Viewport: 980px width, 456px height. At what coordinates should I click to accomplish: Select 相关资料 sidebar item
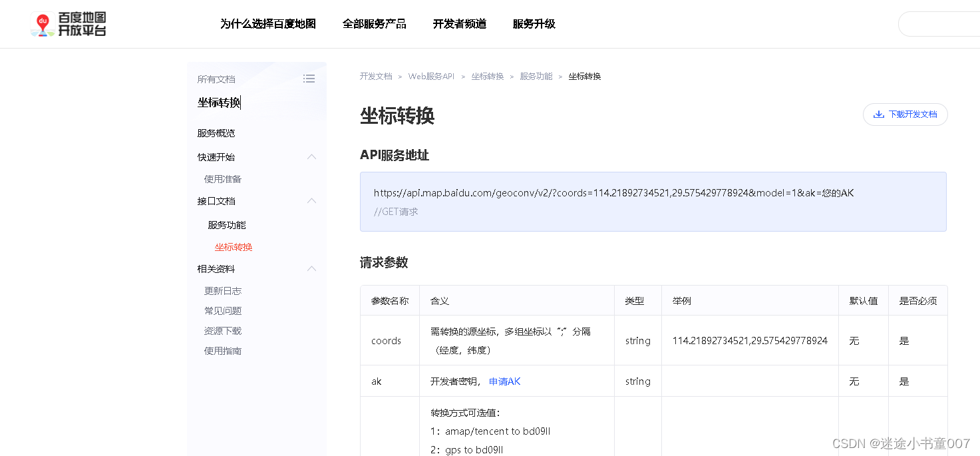coord(216,269)
